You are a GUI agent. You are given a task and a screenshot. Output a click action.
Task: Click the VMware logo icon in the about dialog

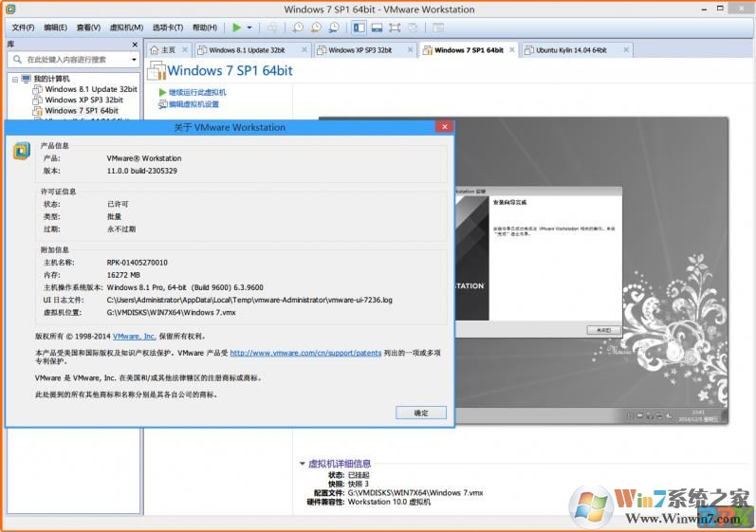tap(21, 151)
